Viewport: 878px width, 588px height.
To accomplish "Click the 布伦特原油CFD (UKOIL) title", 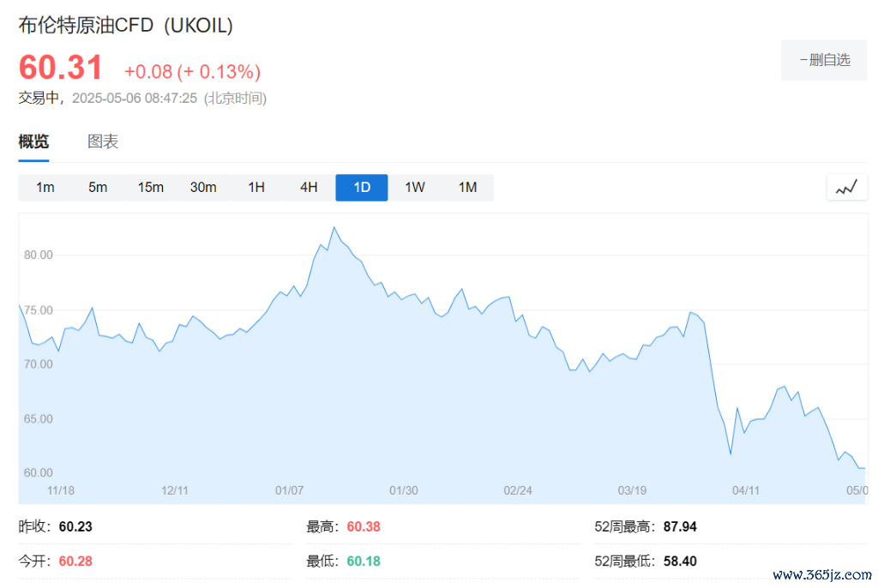I will click(126, 26).
